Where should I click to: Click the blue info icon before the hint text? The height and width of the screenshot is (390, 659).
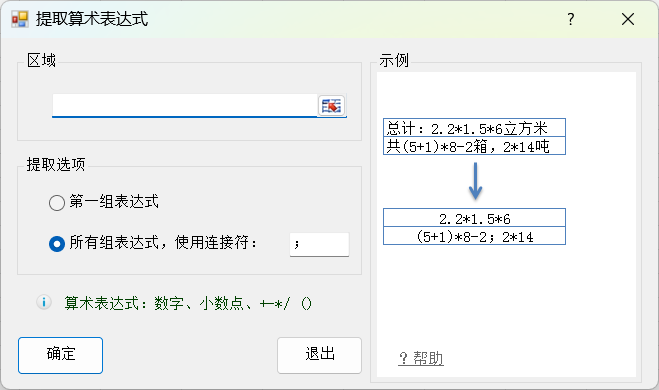point(44,302)
